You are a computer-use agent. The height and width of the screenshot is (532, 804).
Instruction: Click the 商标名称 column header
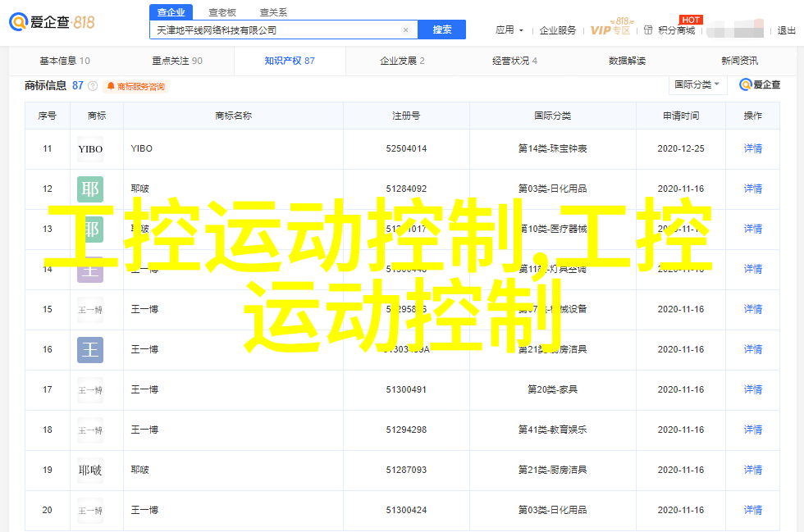(234, 116)
